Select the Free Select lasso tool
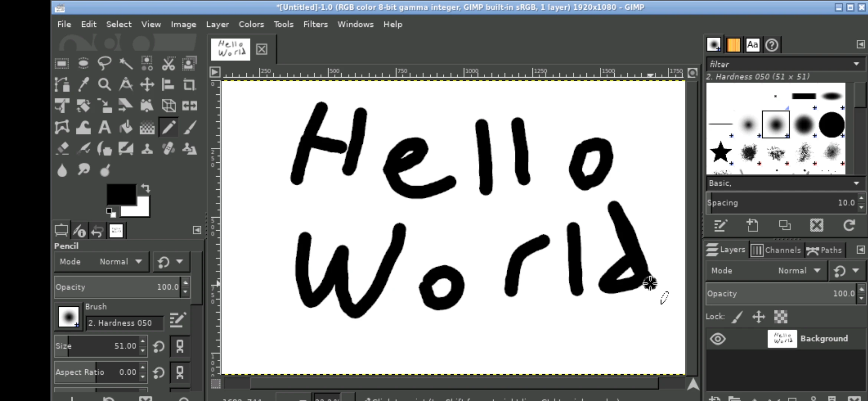Viewport: 868px width, 401px height. coord(104,63)
